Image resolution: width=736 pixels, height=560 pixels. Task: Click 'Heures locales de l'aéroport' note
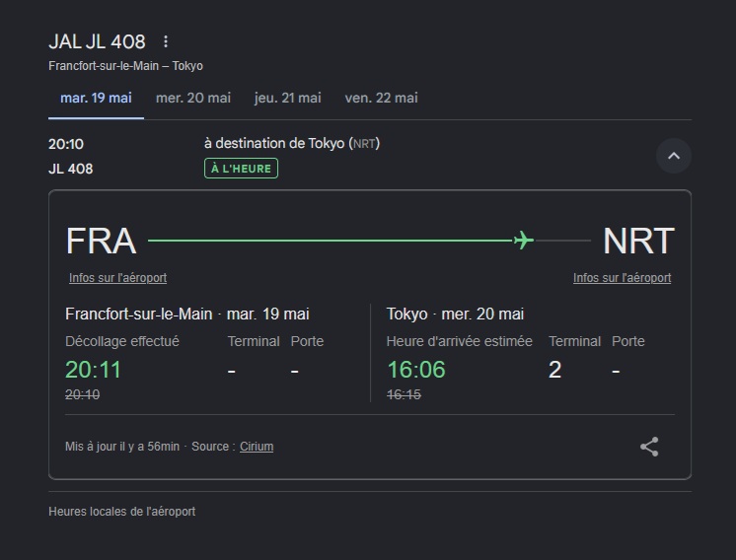[x=122, y=512]
